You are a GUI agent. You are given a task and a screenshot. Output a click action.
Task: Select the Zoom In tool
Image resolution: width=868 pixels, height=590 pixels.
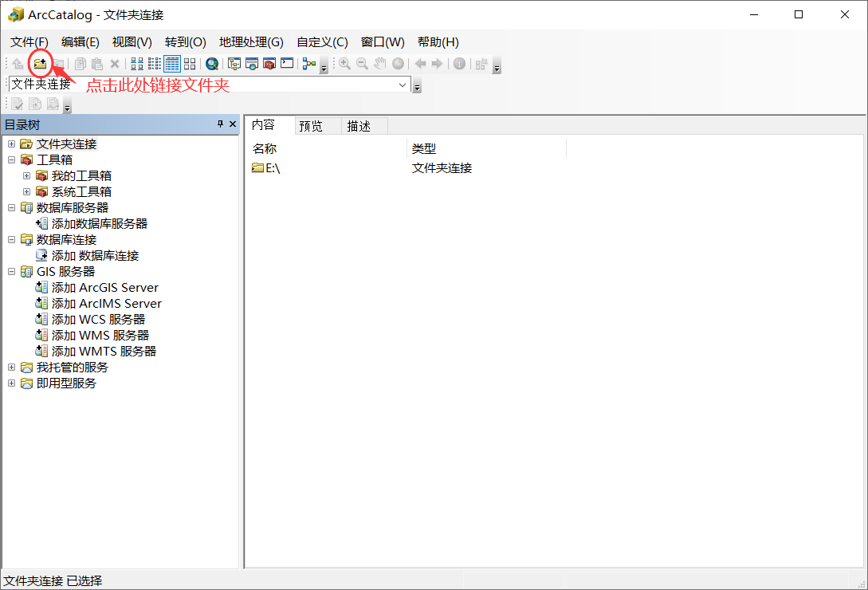click(x=344, y=64)
